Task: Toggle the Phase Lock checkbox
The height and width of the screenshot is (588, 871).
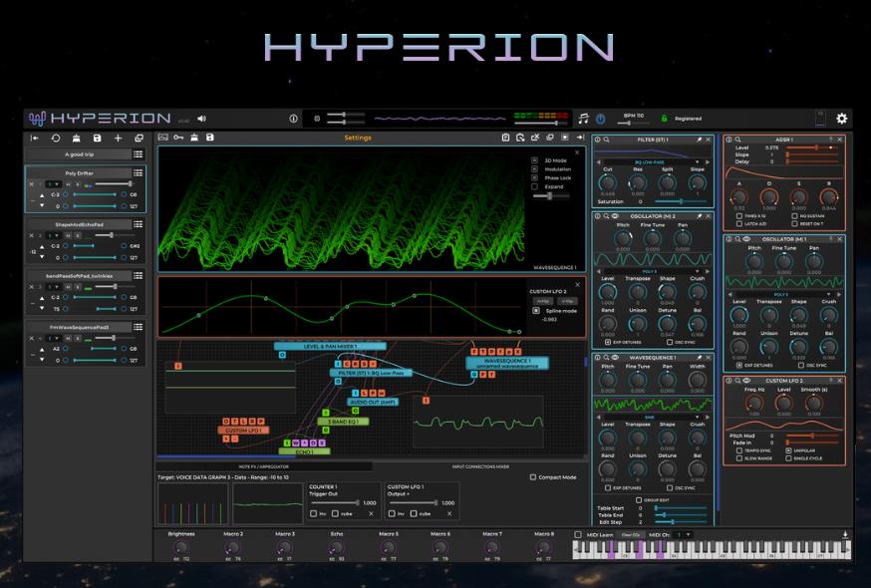Action: (534, 177)
